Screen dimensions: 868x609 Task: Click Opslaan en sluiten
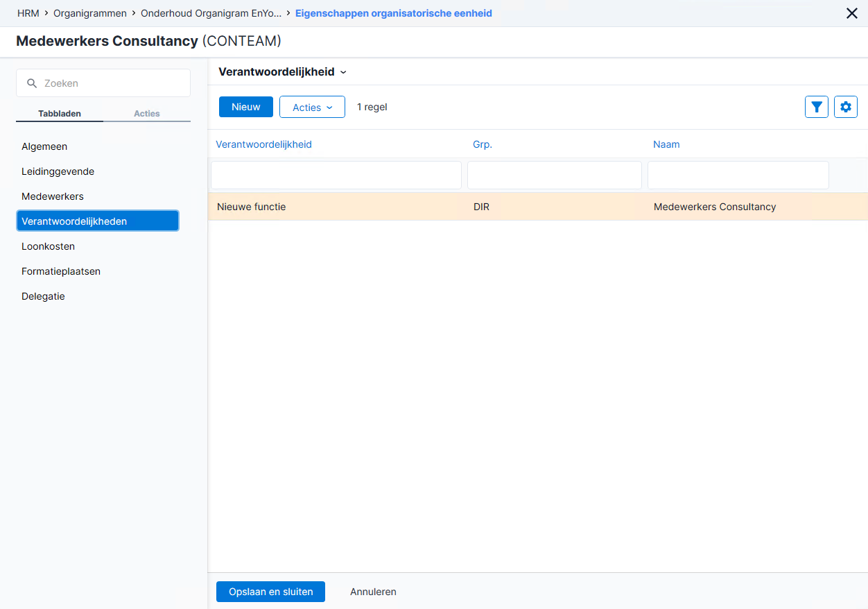pyautogui.click(x=271, y=592)
